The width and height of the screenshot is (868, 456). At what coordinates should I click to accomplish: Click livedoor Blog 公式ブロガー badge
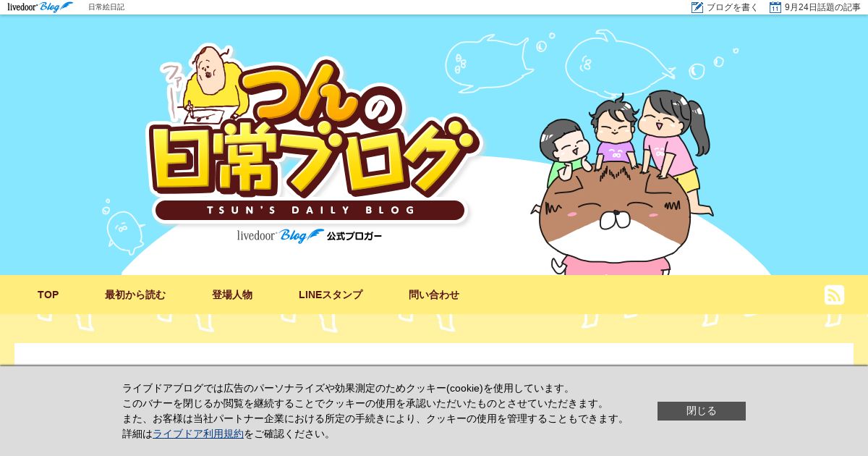coord(310,236)
